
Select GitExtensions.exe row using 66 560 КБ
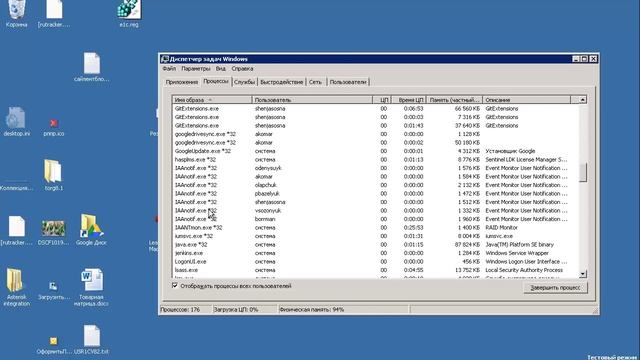376,109
